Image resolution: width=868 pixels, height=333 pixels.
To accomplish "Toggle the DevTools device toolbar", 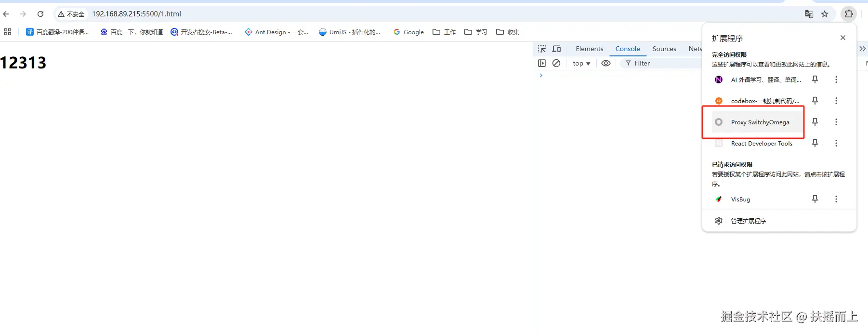I will tap(557, 49).
